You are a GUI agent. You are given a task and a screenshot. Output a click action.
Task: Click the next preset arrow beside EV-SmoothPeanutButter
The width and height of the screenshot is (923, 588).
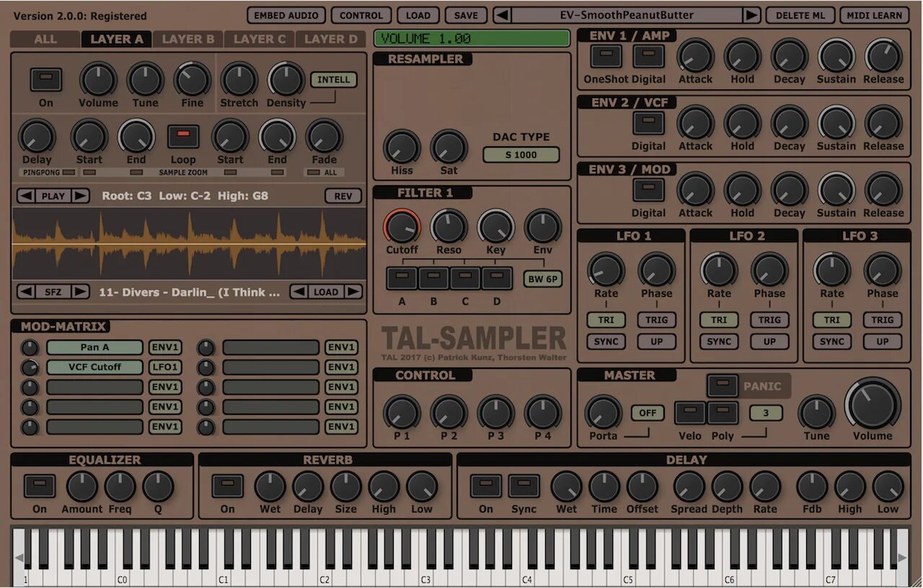click(x=752, y=15)
